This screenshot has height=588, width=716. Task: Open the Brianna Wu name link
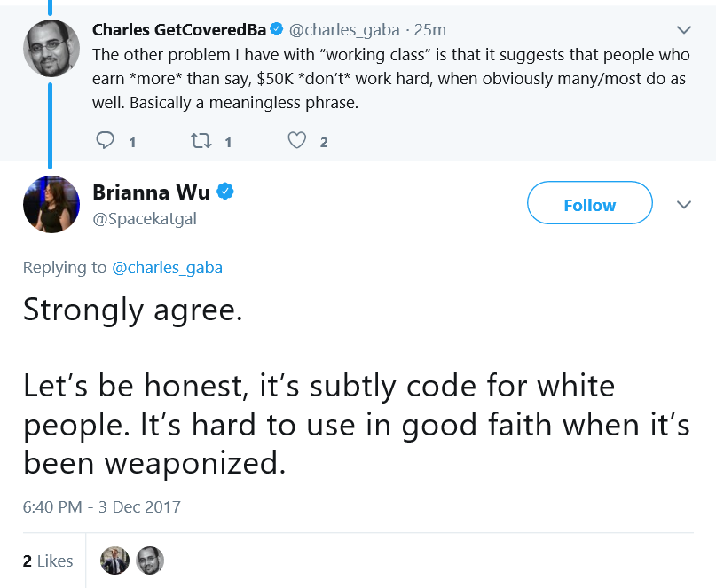point(151,192)
